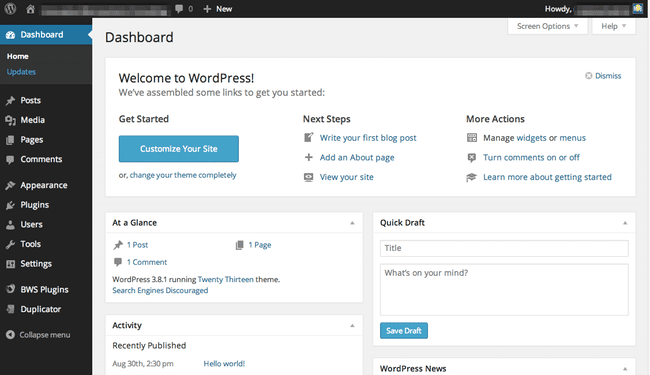
Task: Click the Plugins plug icon
Action: point(10,205)
